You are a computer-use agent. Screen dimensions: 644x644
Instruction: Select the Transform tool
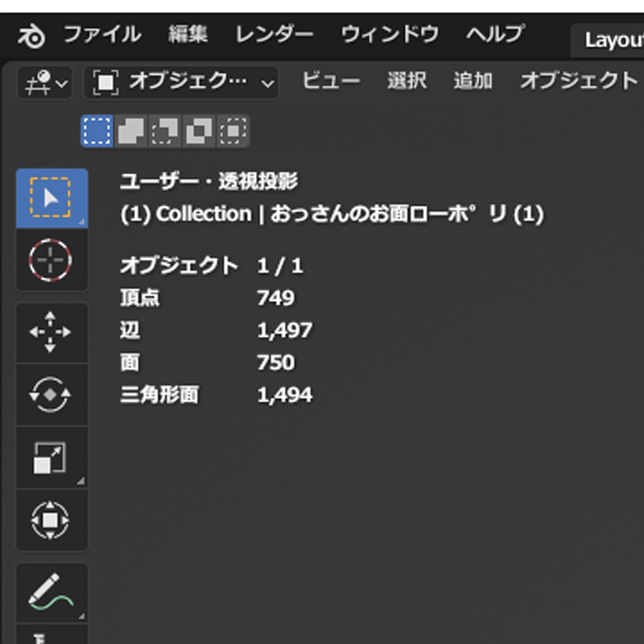[52, 520]
